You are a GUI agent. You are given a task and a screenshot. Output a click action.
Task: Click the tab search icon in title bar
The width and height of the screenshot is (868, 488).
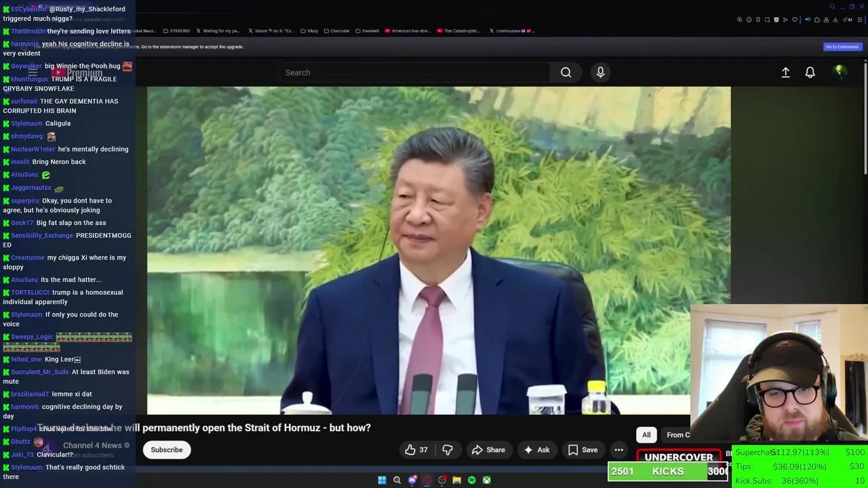coord(832,7)
